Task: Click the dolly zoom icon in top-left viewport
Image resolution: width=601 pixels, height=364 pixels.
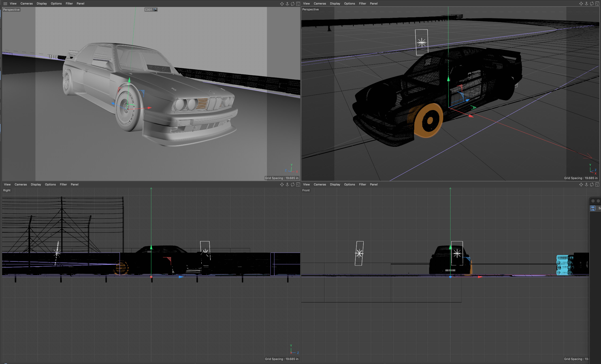Action: (x=287, y=4)
